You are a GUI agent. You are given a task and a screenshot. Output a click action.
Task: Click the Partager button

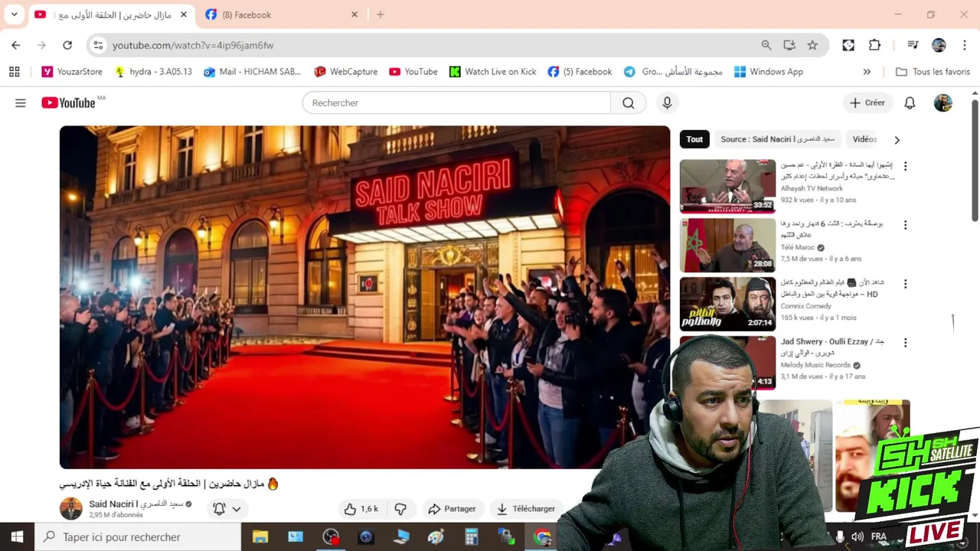(x=452, y=509)
